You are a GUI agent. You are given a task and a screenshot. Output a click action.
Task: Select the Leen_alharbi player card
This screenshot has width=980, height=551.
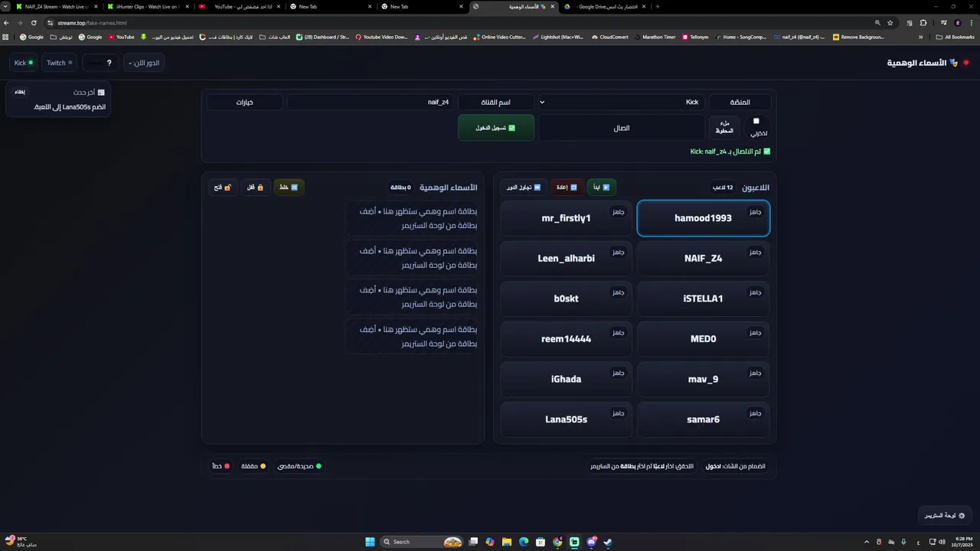click(x=566, y=259)
